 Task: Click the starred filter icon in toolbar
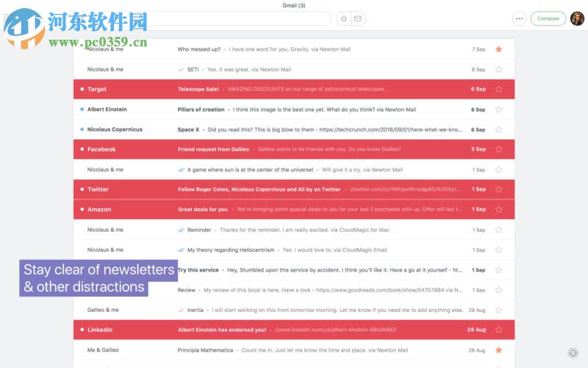[343, 19]
